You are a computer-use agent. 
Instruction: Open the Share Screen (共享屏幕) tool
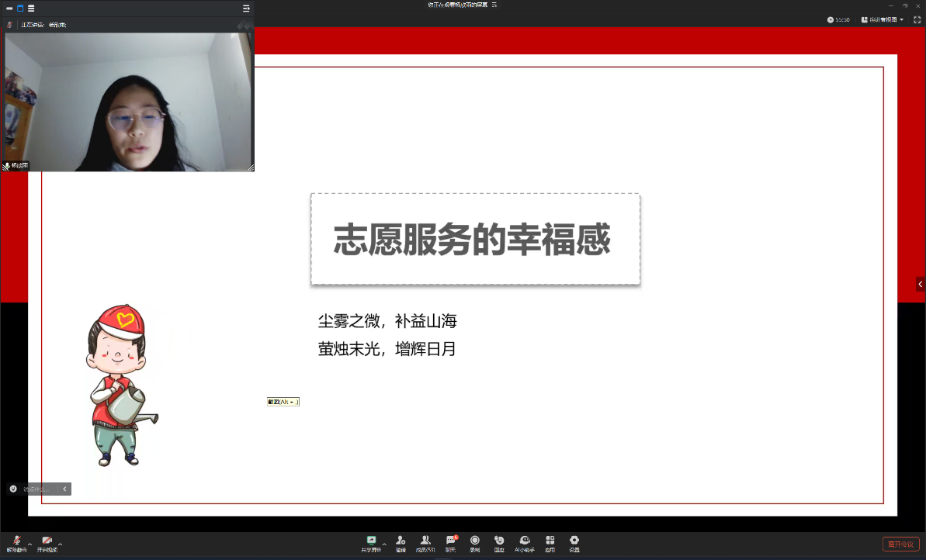(371, 542)
